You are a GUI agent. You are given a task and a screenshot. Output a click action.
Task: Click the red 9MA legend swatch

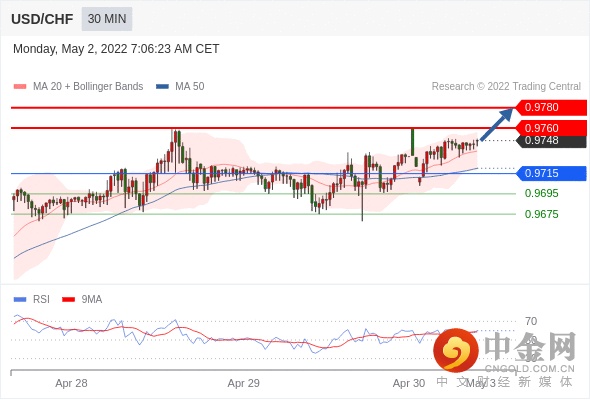pyautogui.click(x=68, y=300)
